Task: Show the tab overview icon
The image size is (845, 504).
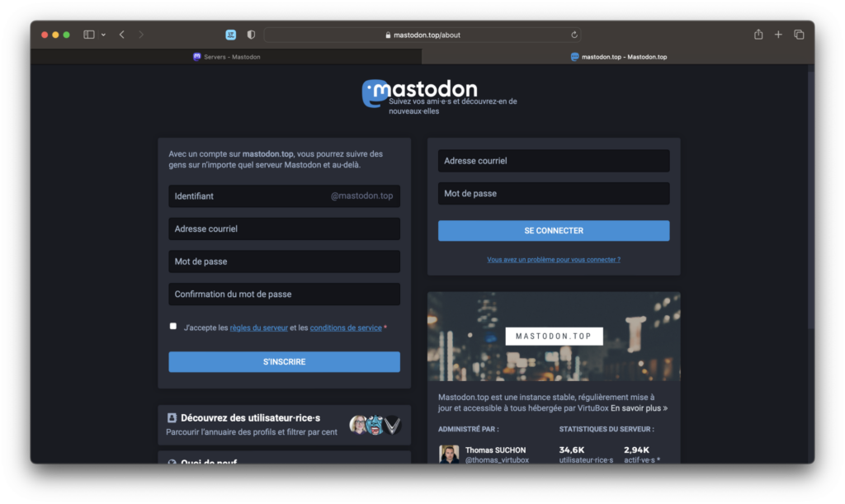Action: (799, 35)
